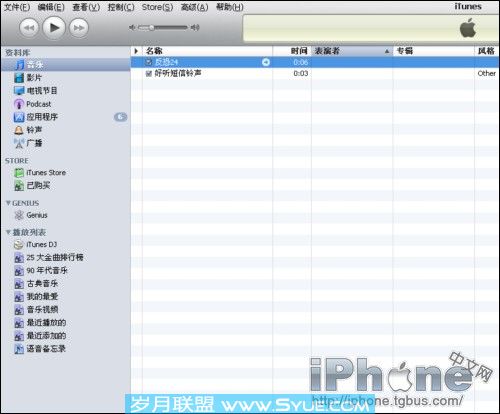
Task: Sort by the 名称 name column
Action: pos(208,51)
